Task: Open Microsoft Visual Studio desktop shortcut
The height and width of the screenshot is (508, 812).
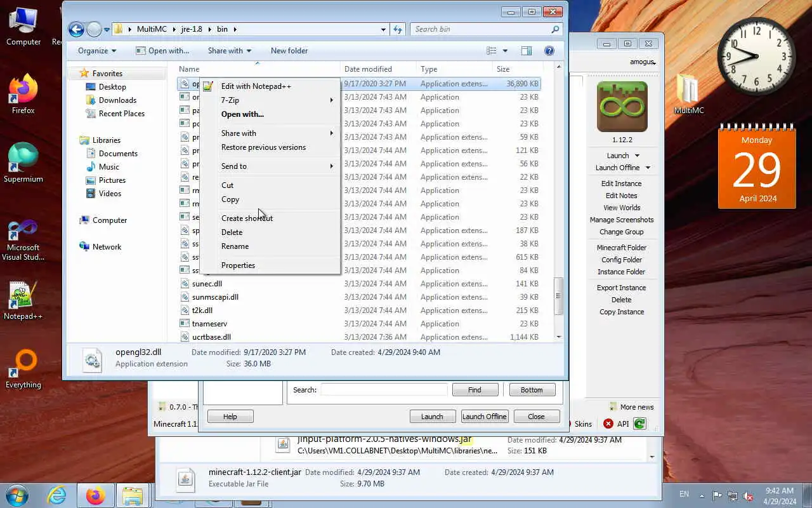Action: (23, 240)
